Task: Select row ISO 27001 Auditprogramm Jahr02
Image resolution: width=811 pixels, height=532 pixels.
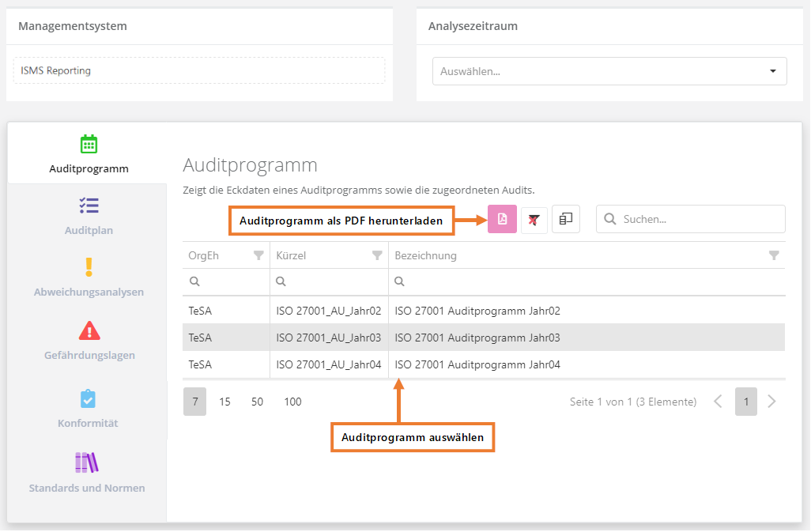Action: [477, 311]
